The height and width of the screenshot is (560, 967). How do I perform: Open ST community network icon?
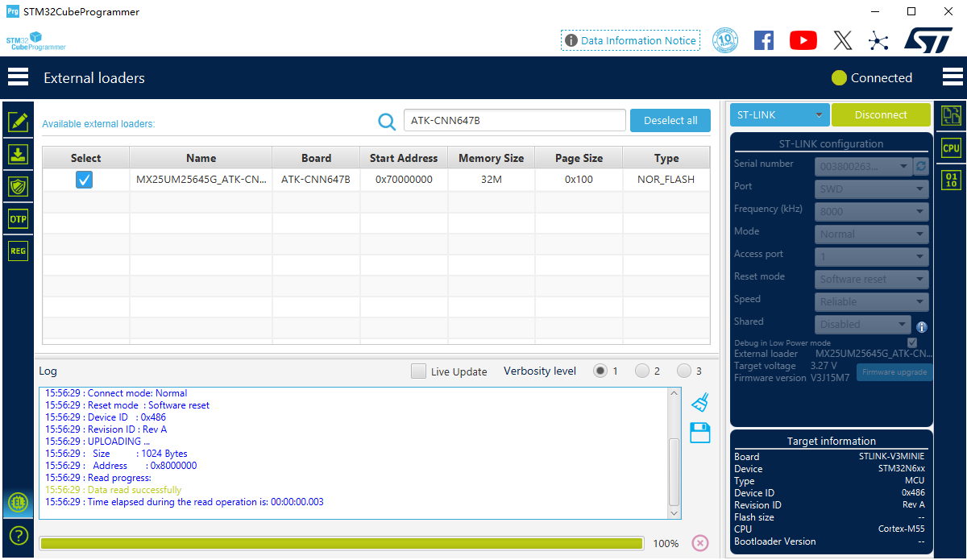click(x=879, y=40)
